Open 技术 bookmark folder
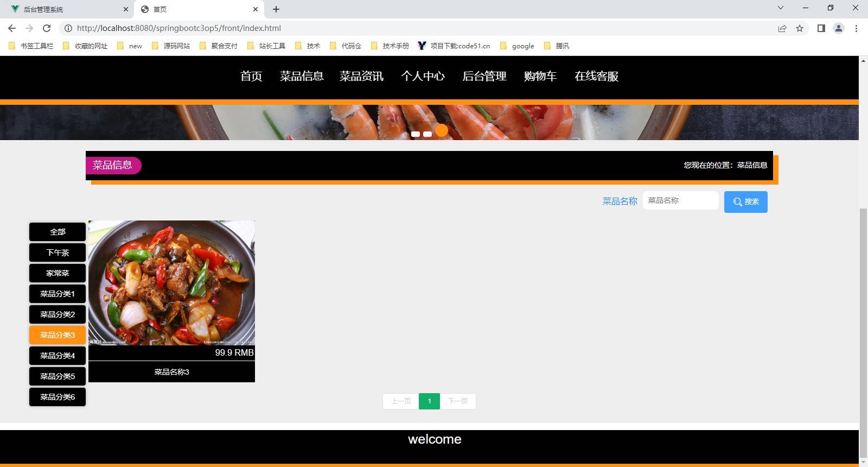The width and height of the screenshot is (868, 467). click(x=308, y=46)
